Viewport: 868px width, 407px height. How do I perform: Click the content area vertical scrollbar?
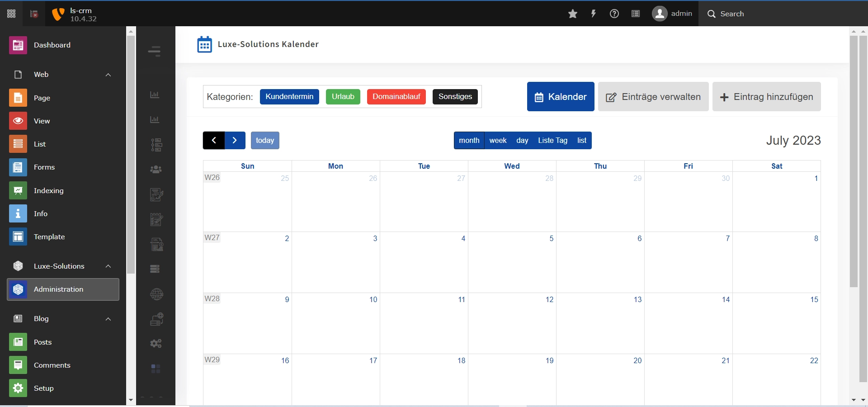click(x=854, y=161)
